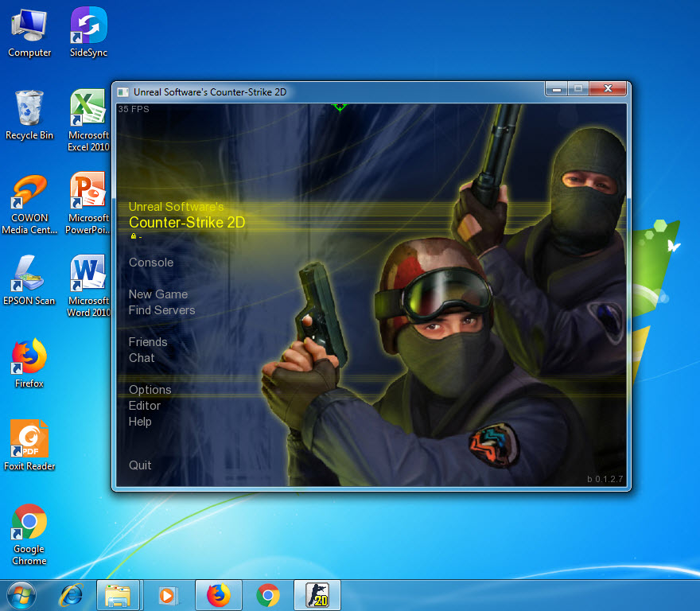This screenshot has height=611, width=700.
Task: Select the Google Chrome desktop shortcut
Action: [x=29, y=535]
